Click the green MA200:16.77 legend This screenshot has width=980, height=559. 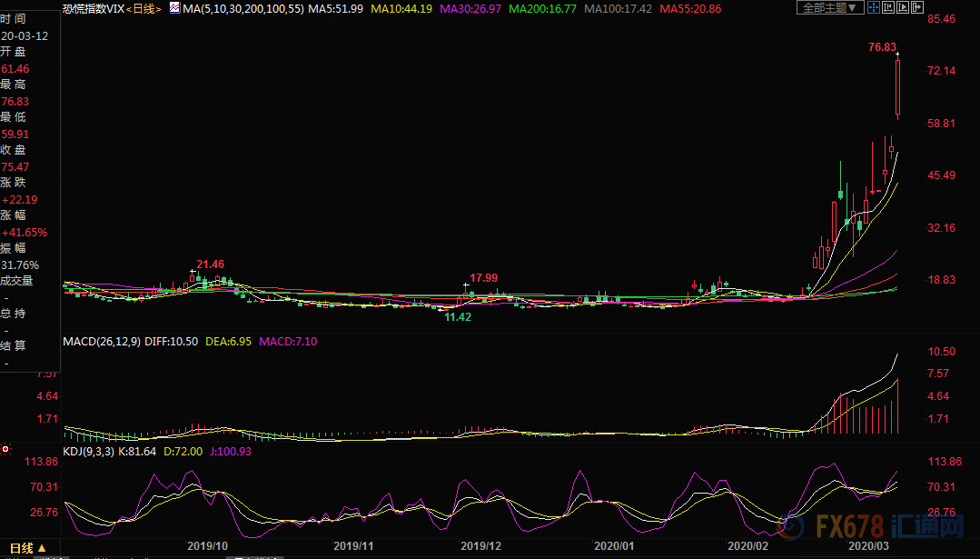tap(543, 8)
